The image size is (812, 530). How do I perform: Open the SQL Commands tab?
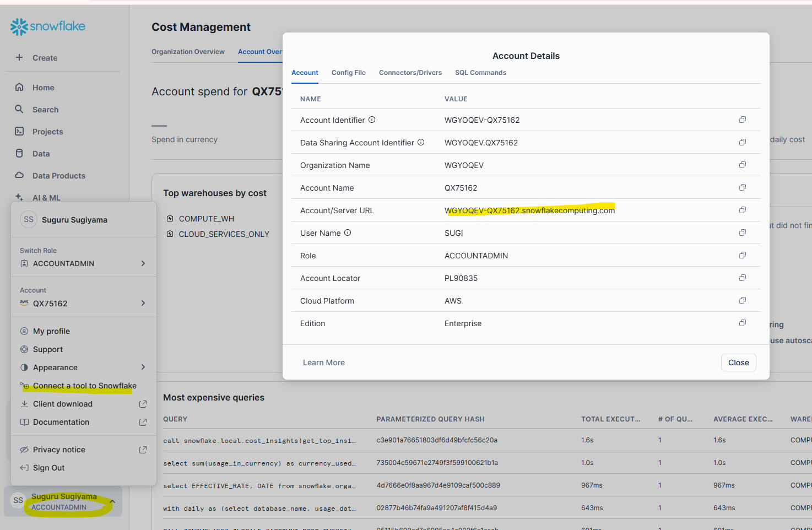(480, 73)
